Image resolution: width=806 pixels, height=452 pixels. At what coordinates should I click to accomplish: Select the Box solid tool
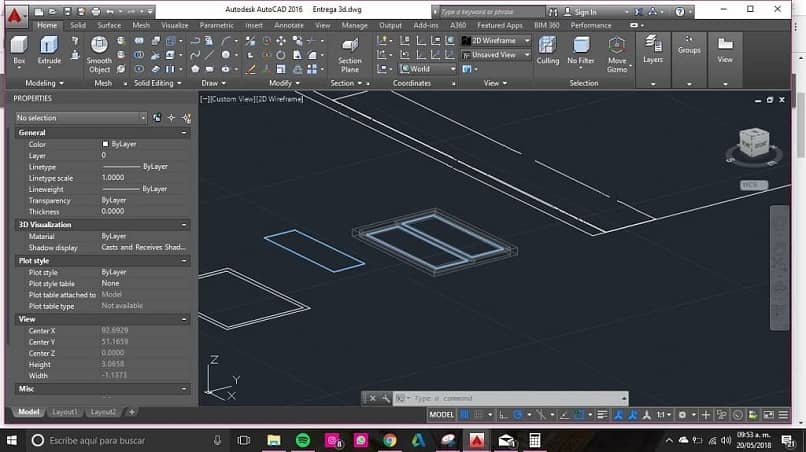click(x=19, y=50)
